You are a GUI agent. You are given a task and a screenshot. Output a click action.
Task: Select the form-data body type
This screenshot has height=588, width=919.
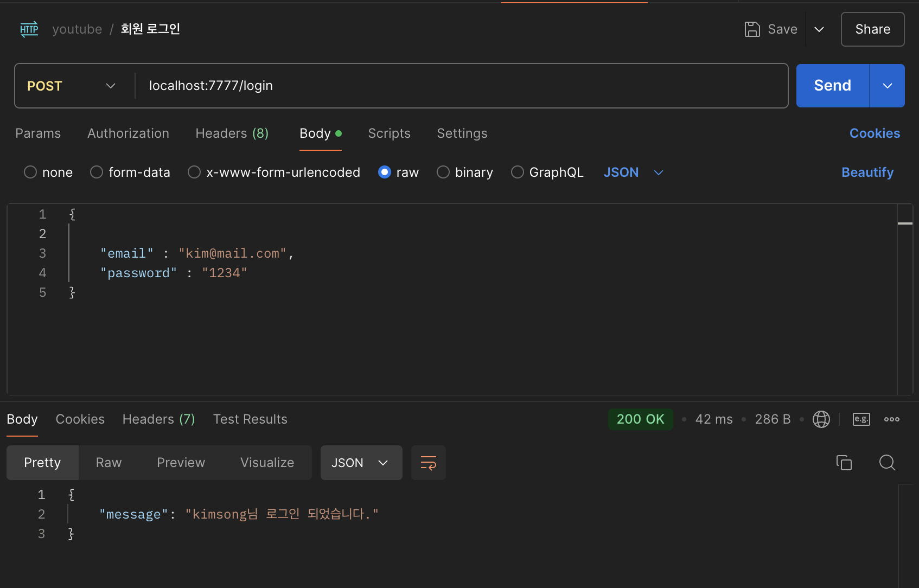[97, 172]
